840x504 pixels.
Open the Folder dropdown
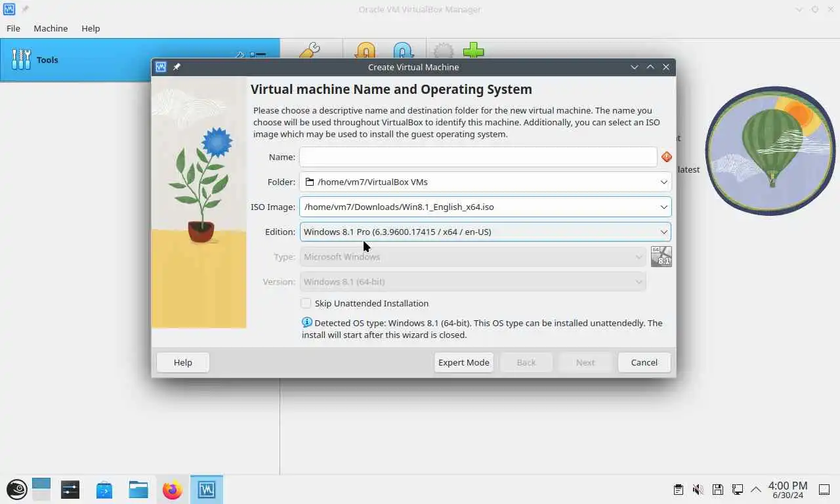point(486,182)
